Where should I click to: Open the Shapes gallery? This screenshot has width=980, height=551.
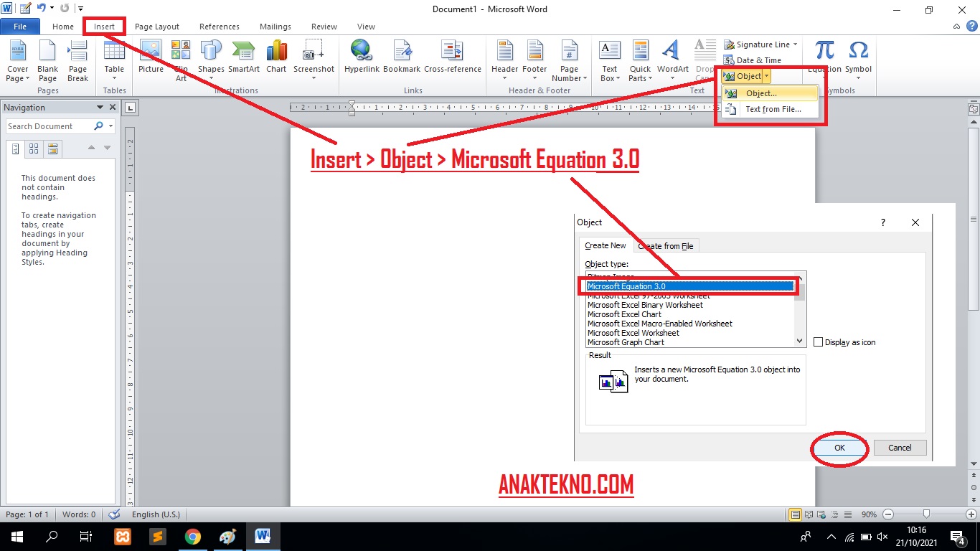tap(211, 61)
